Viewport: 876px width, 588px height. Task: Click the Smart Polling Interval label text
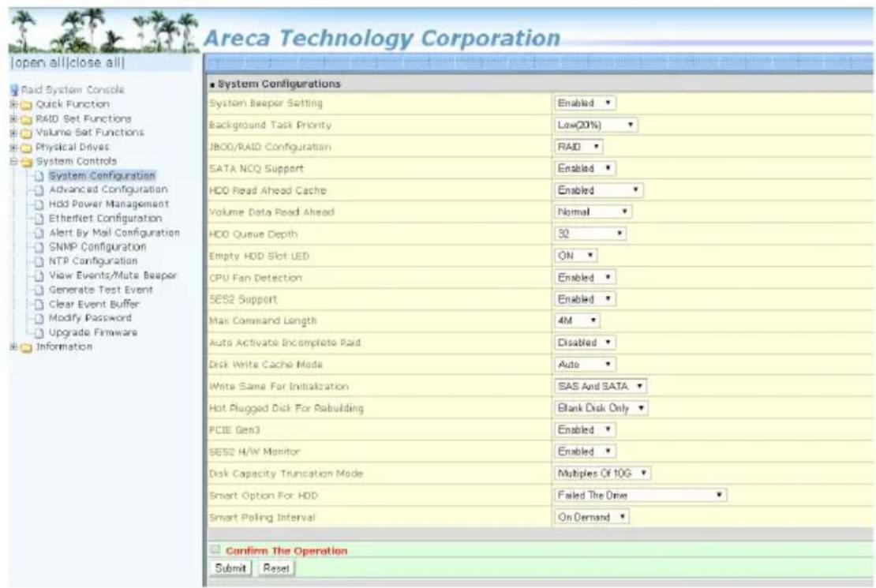tap(262, 518)
